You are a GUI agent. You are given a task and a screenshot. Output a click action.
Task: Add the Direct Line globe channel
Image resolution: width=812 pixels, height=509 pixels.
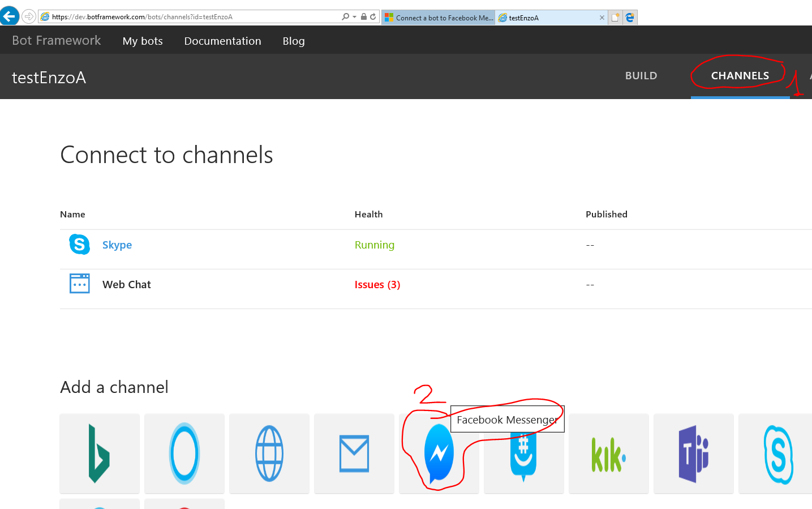(269, 454)
